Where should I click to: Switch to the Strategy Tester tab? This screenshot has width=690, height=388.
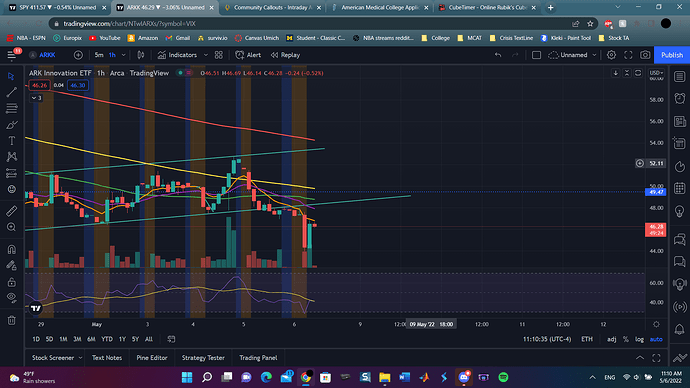pyautogui.click(x=203, y=358)
